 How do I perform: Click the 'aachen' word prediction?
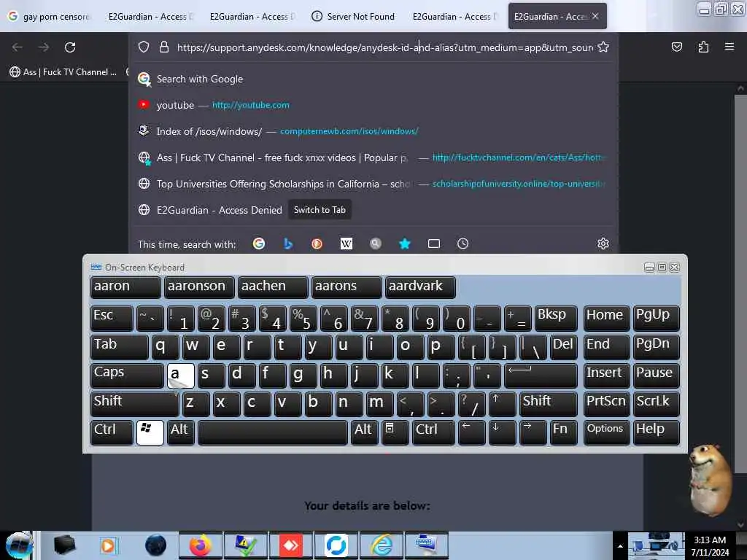[273, 287]
